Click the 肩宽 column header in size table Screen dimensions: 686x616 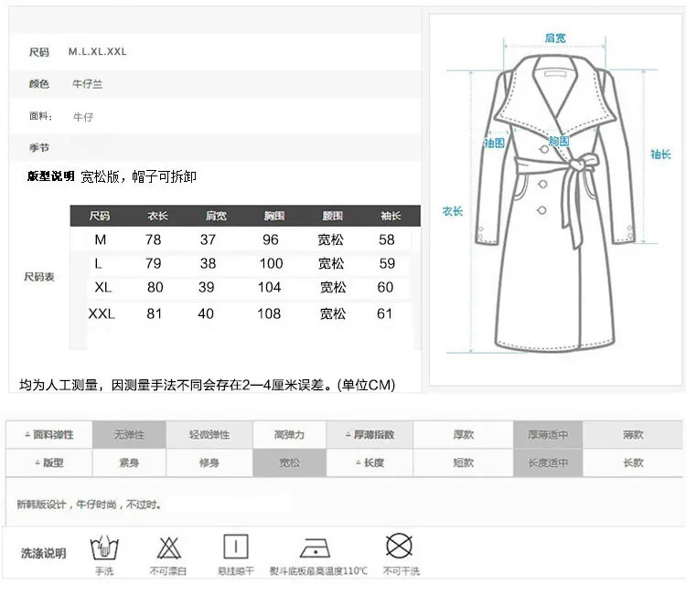click(x=216, y=216)
